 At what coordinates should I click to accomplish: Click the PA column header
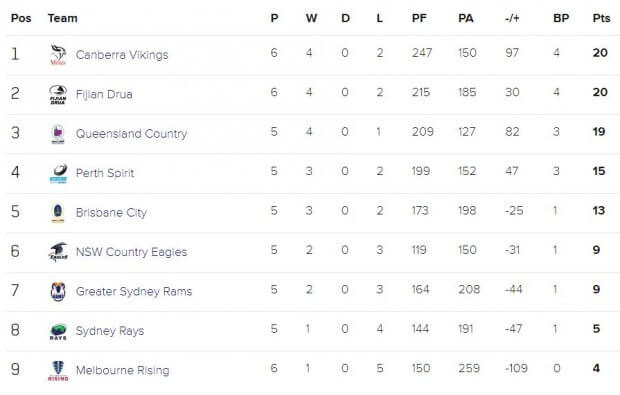coord(466,18)
